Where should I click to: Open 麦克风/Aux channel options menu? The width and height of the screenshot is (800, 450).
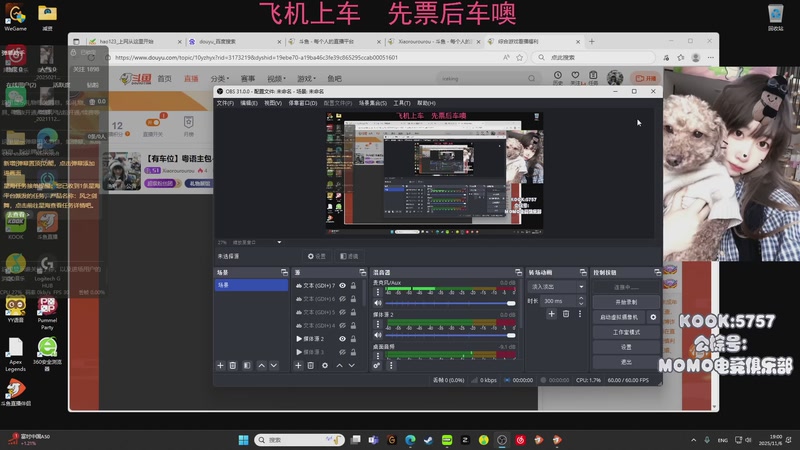(x=378, y=292)
